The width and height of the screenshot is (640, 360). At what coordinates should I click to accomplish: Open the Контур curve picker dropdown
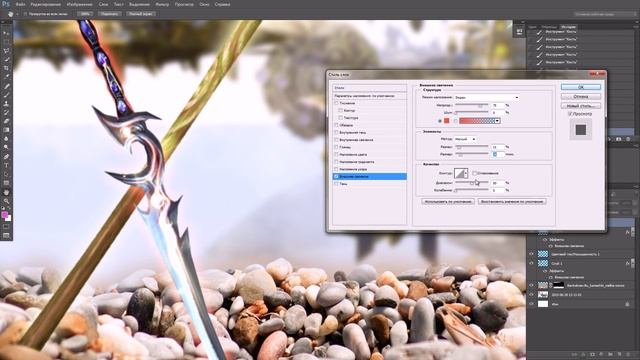click(x=466, y=173)
